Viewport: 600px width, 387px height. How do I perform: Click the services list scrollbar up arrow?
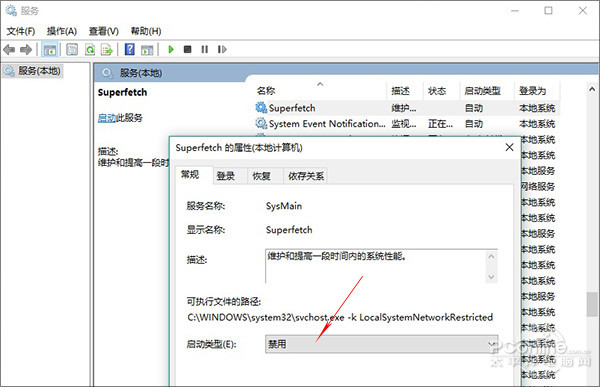click(x=592, y=89)
